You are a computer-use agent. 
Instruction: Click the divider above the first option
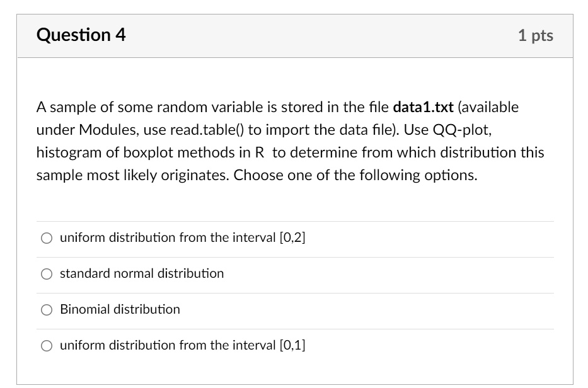click(294, 220)
